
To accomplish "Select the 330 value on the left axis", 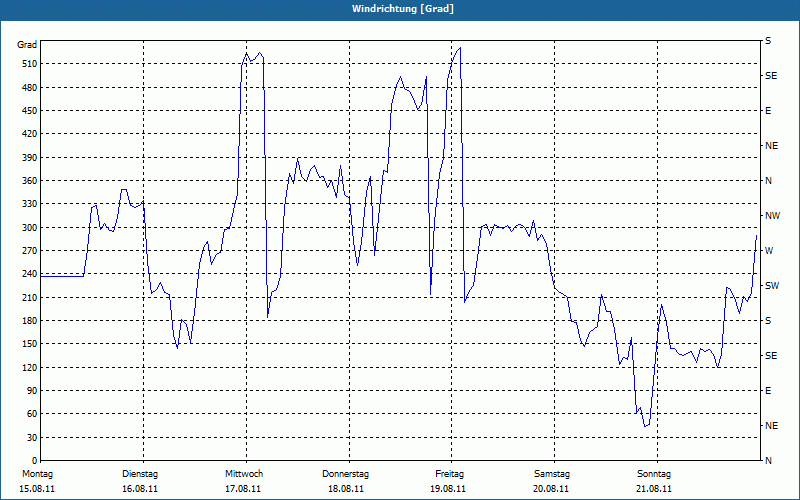I will pos(30,204).
